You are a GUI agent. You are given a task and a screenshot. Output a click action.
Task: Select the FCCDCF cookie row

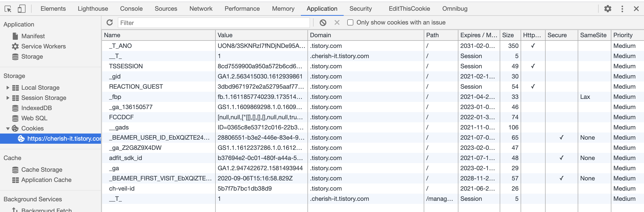click(x=373, y=117)
